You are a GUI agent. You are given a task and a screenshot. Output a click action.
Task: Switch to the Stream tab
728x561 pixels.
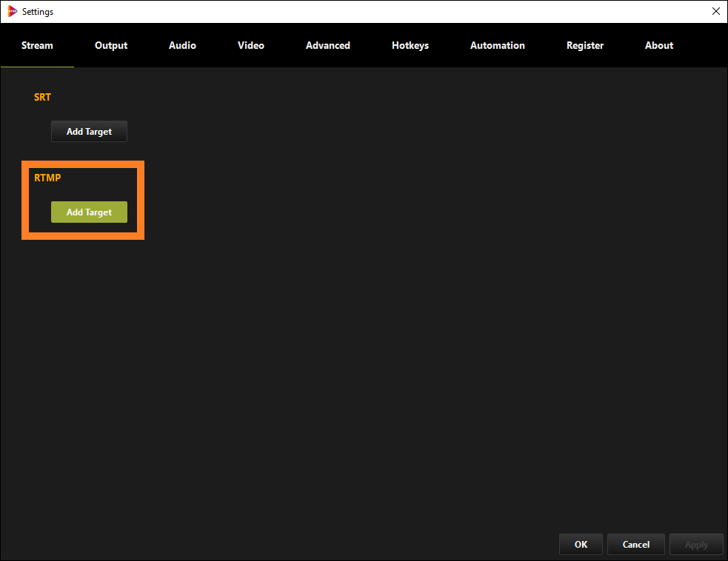coord(37,45)
